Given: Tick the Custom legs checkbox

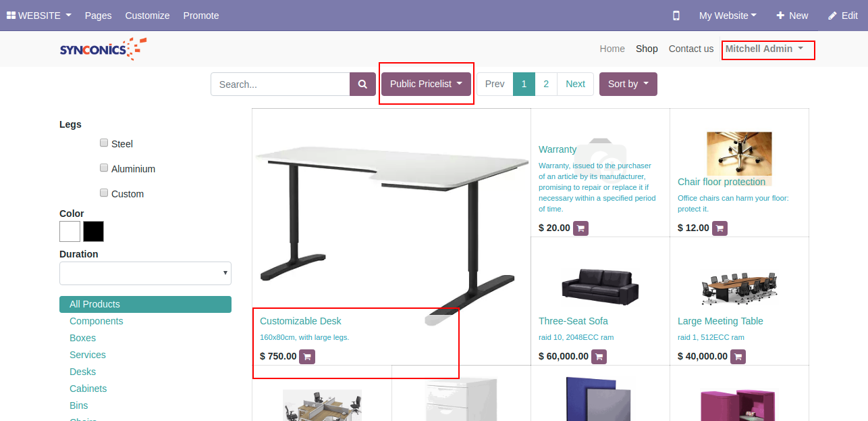Looking at the screenshot, I should point(104,193).
